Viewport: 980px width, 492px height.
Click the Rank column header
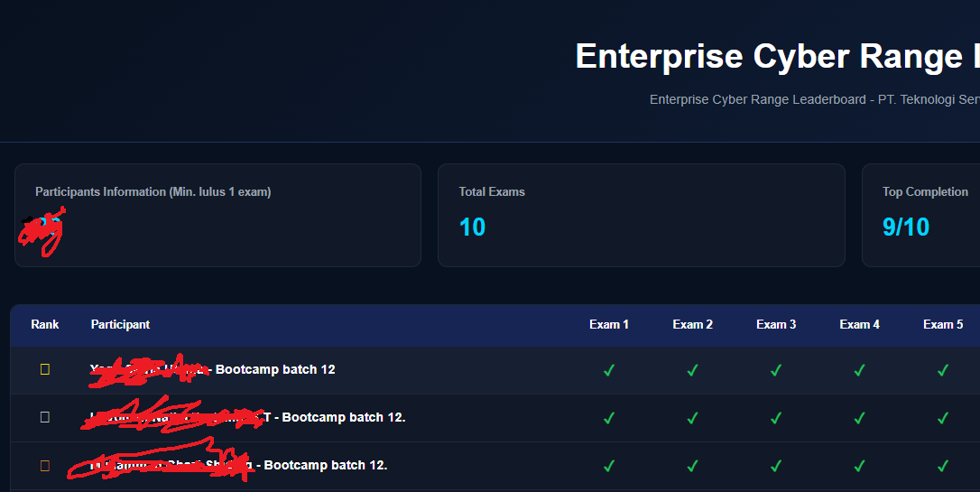pyautogui.click(x=45, y=324)
